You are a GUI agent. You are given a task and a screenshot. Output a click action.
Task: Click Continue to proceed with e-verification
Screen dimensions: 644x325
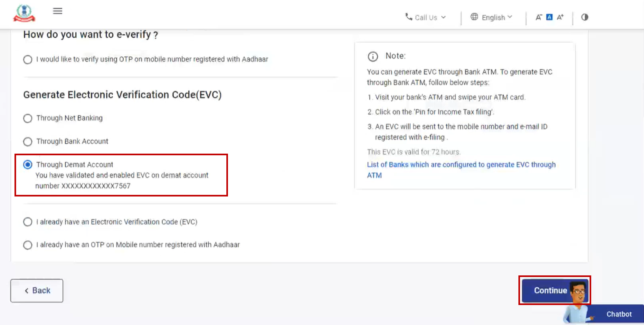(550, 290)
